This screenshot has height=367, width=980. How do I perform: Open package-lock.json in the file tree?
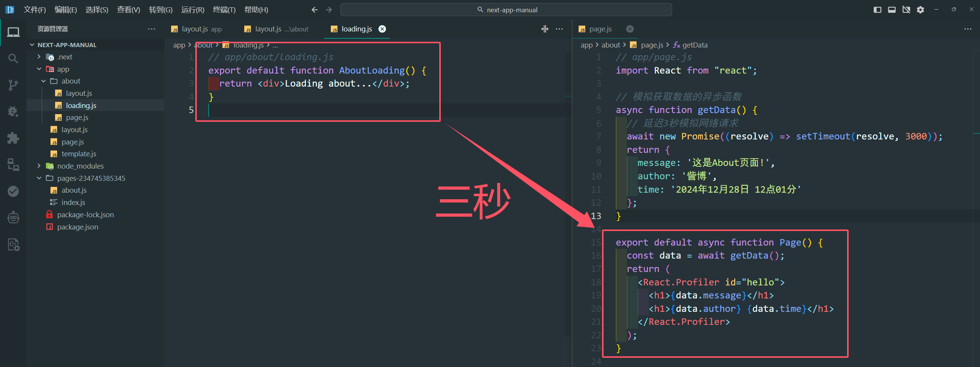click(x=85, y=215)
